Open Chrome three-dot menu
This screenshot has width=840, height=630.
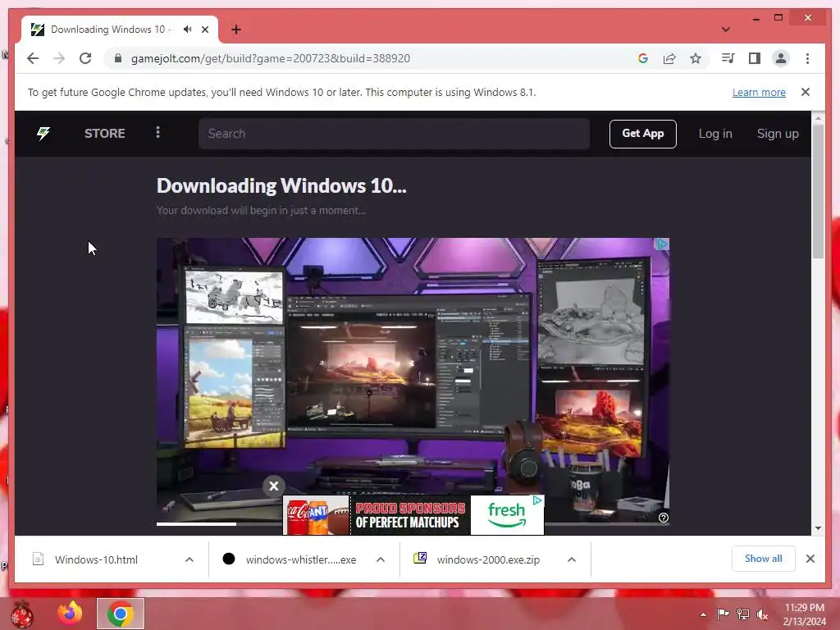pyautogui.click(x=807, y=58)
